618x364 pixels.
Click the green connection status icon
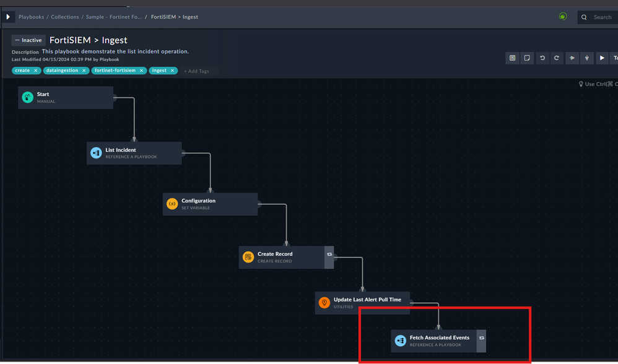tap(563, 16)
